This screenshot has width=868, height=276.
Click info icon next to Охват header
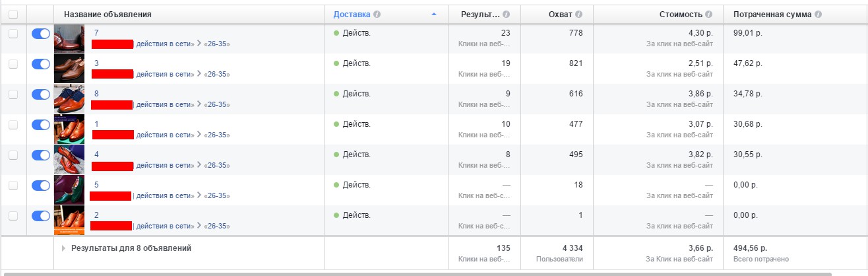[x=578, y=14]
